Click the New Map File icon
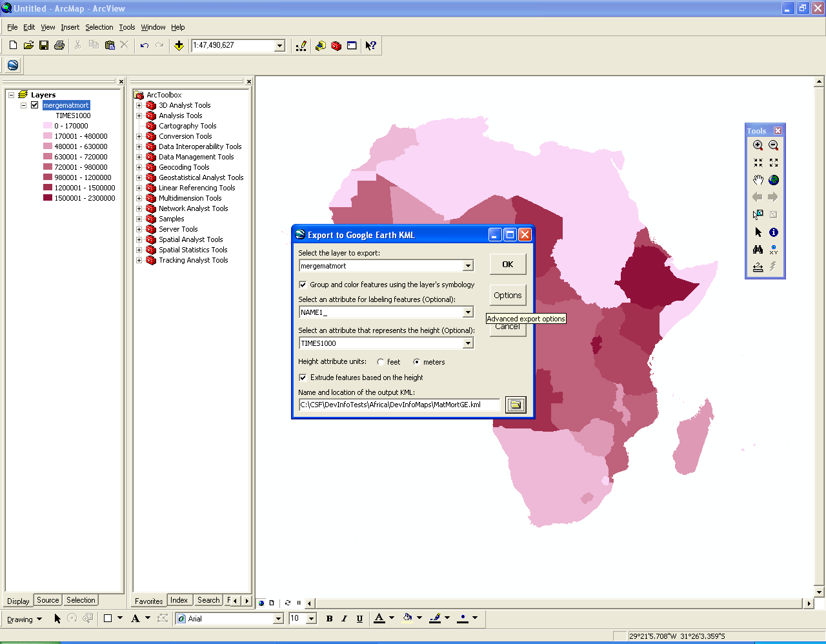 [13, 45]
